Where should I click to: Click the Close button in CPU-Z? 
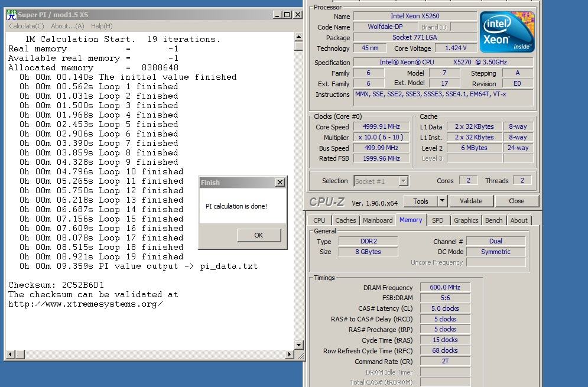pos(516,201)
